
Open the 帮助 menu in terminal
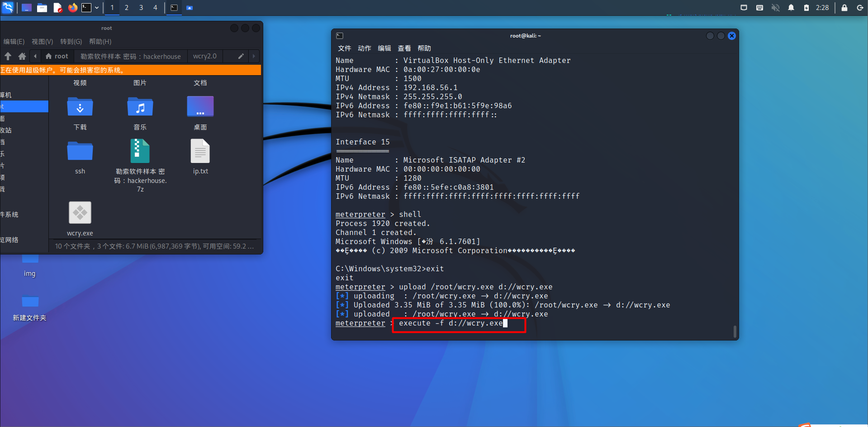[424, 48]
